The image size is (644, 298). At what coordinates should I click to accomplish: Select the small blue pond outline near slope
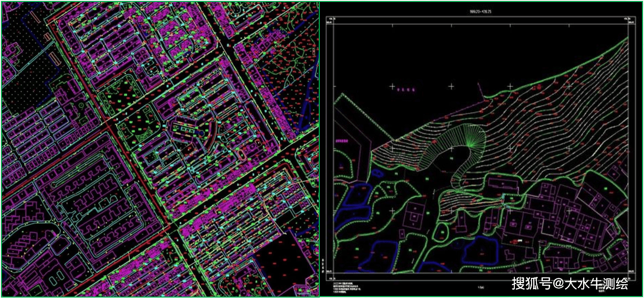[378, 173]
